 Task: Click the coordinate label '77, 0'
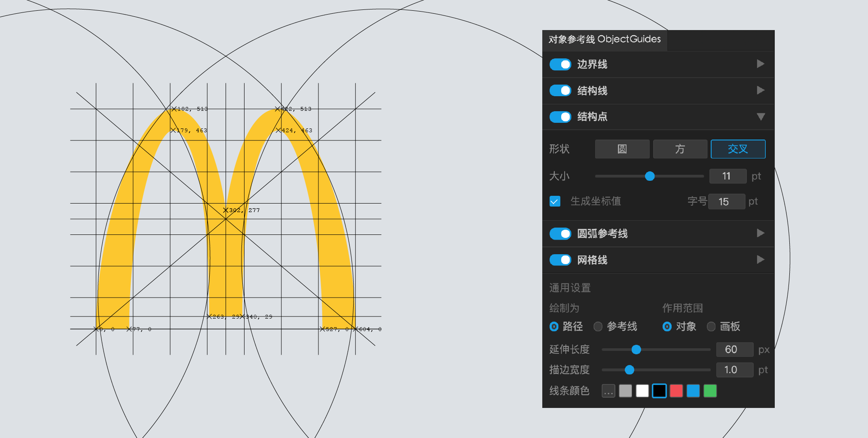[x=142, y=329]
